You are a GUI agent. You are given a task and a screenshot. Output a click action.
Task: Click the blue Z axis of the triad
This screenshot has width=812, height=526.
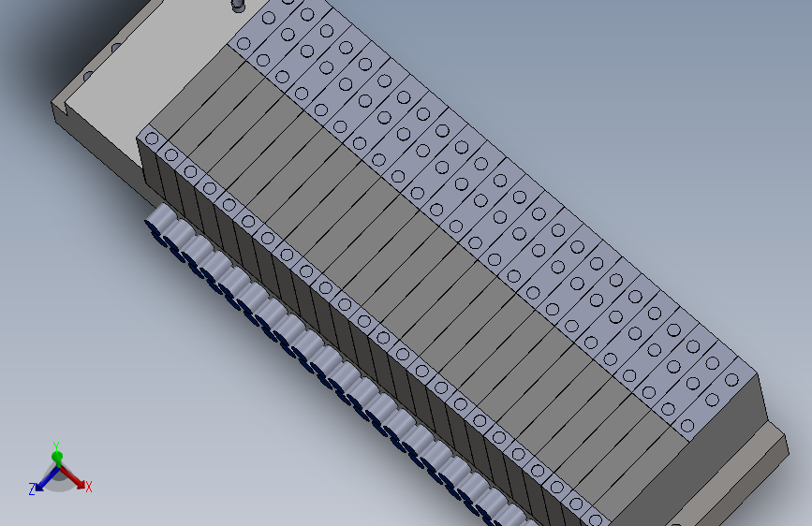coord(46,480)
